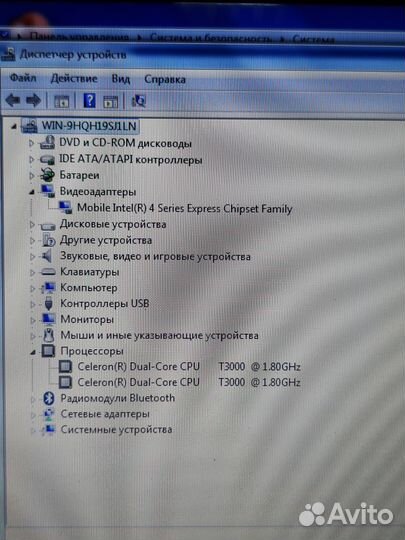Image resolution: width=405 pixels, height=540 pixels.
Task: Expand the Контроллеры USB node arrow
Action: (x=33, y=304)
